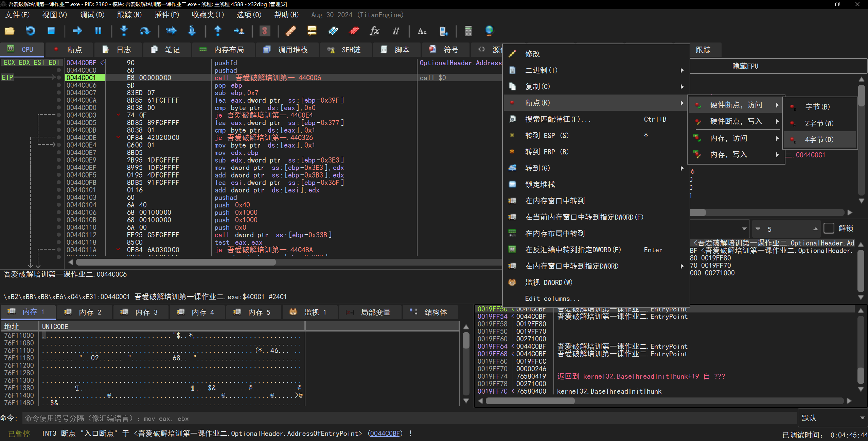This screenshot has width=868, height=441.
Task: Choose 2字节(W) hardware breakpoint option
Action: click(x=820, y=123)
